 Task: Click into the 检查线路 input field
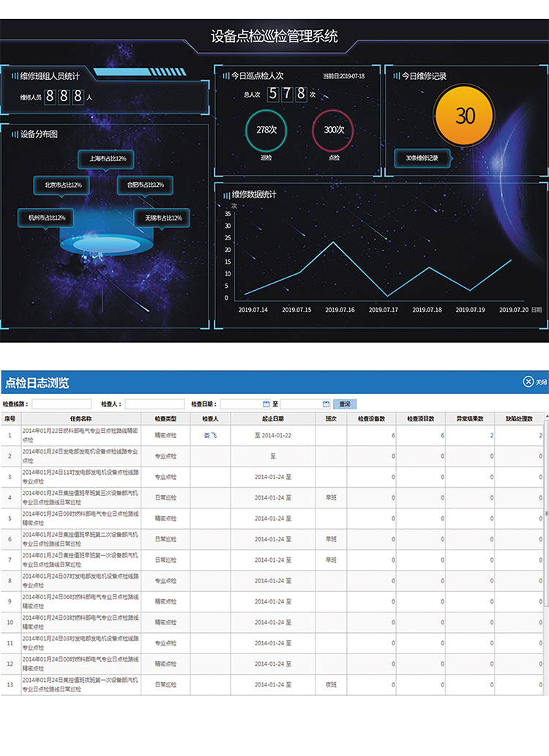pos(61,404)
